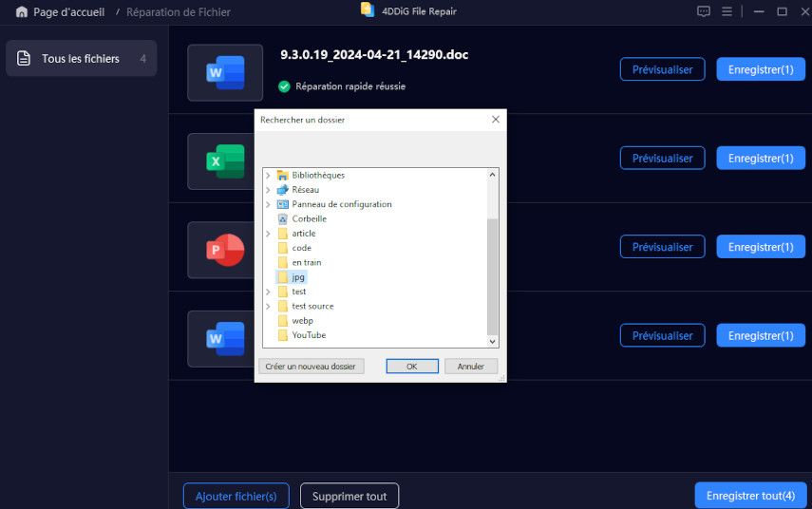Select the webp folder in the tree
812x509 pixels.
pos(301,321)
